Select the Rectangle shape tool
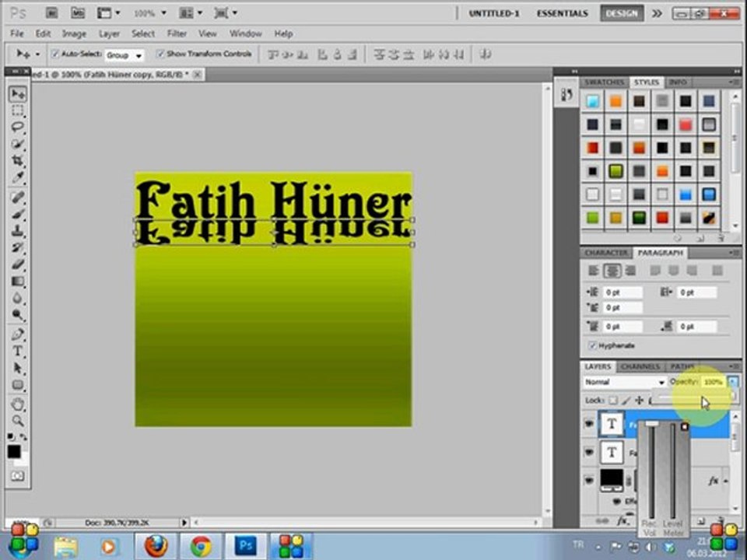 coord(18,385)
